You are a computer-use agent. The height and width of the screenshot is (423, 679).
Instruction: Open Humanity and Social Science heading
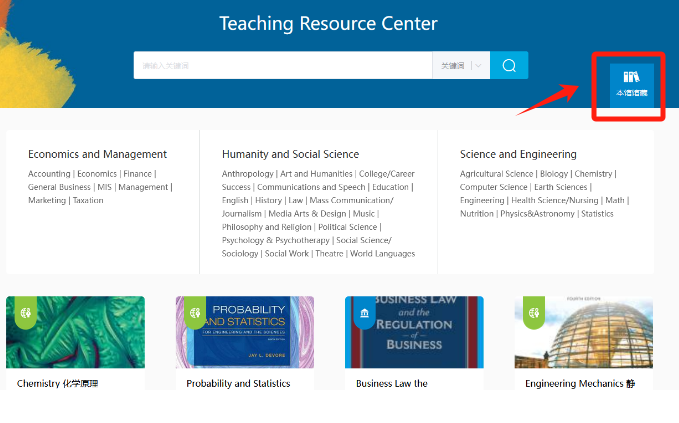coord(290,154)
